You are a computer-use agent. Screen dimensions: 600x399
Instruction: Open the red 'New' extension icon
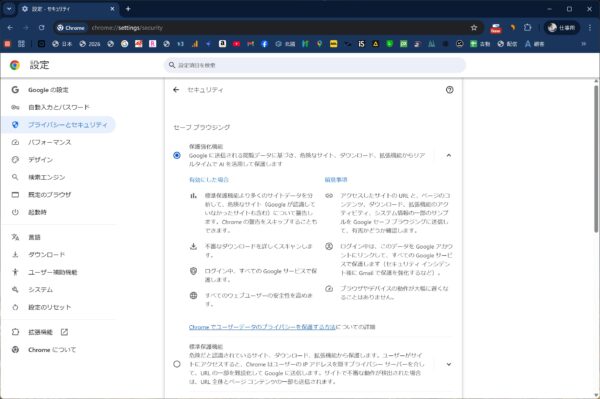[496, 28]
